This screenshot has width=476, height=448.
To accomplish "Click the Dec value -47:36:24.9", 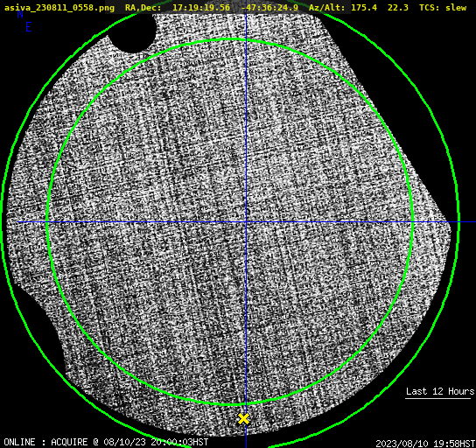I will [269, 8].
